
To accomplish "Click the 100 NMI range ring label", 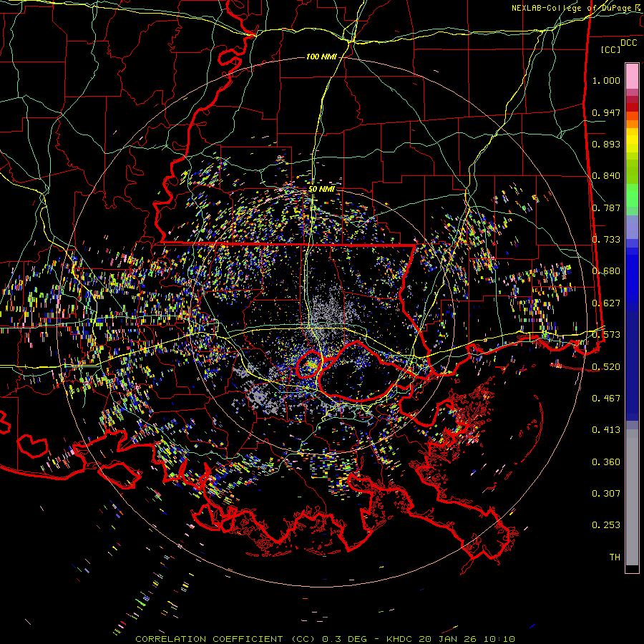I will click(321, 57).
